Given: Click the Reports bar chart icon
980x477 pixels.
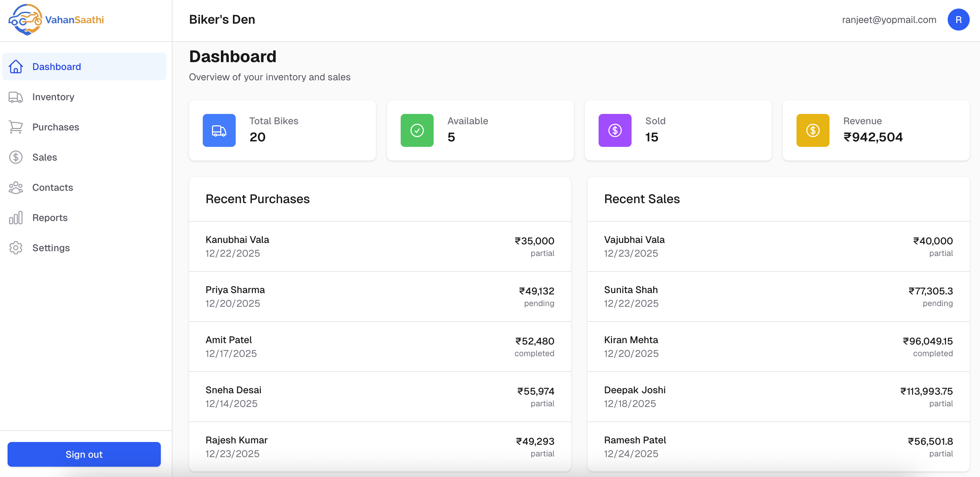Looking at the screenshot, I should click(x=15, y=218).
